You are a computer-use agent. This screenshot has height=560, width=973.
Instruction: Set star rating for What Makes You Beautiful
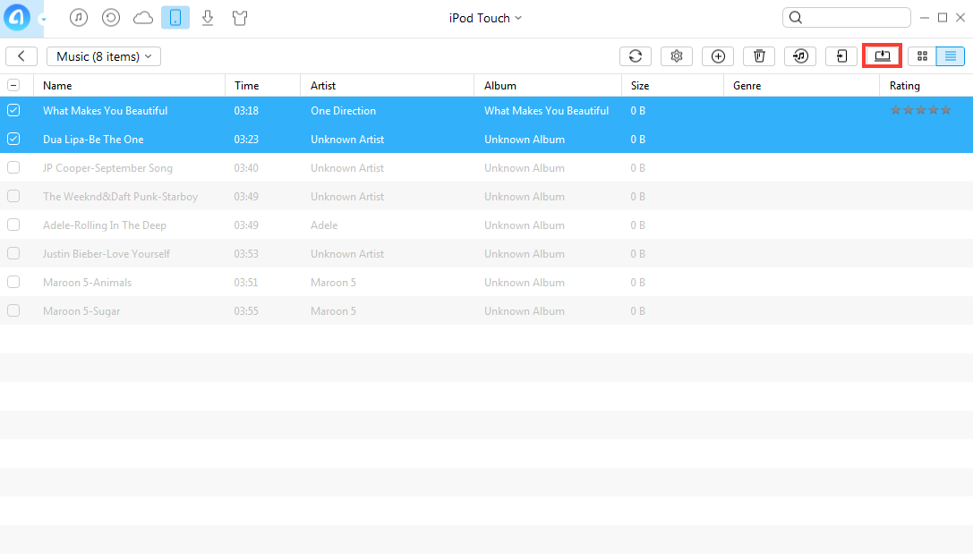click(x=921, y=110)
